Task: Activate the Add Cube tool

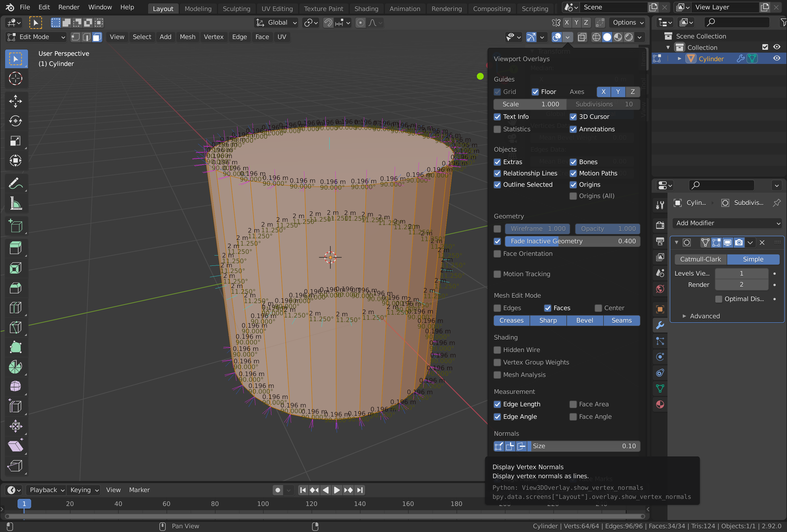Action: click(x=16, y=226)
